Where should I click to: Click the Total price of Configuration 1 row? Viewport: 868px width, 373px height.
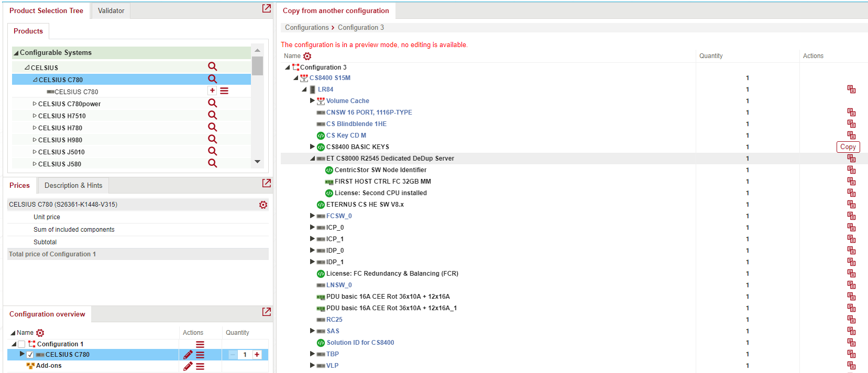pyautogui.click(x=138, y=254)
